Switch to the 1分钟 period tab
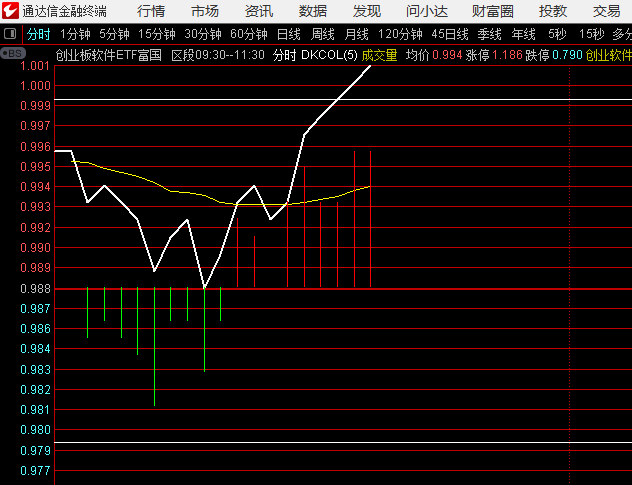Image resolution: width=632 pixels, height=485 pixels. 75,34
